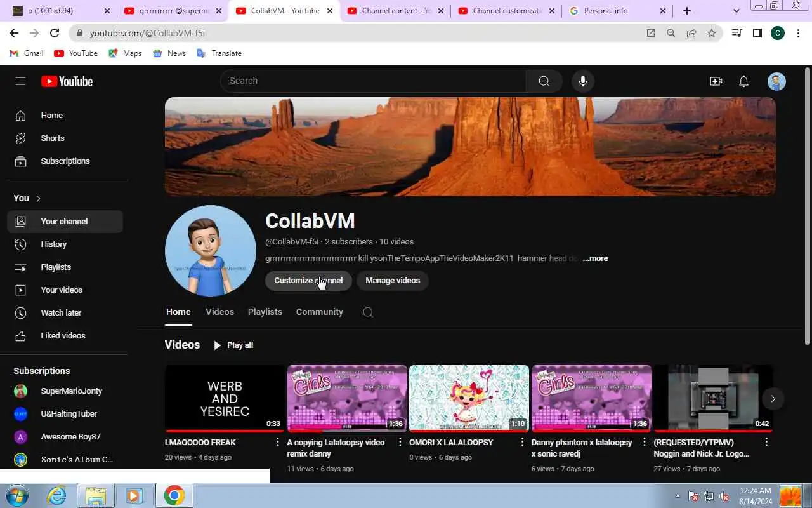Image resolution: width=812 pixels, height=508 pixels.
Task: Switch to Channel content browser tab
Action: coord(396,11)
